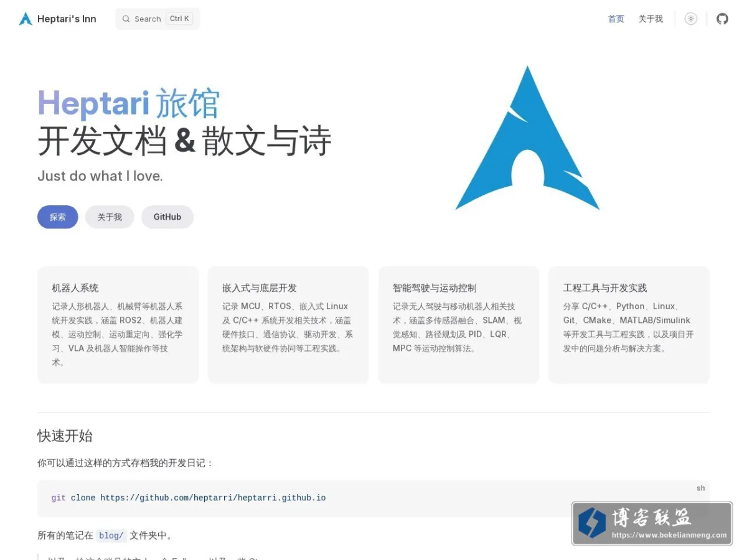Click the 关于我 hero button
The height and width of the screenshot is (560, 747).
click(x=110, y=217)
